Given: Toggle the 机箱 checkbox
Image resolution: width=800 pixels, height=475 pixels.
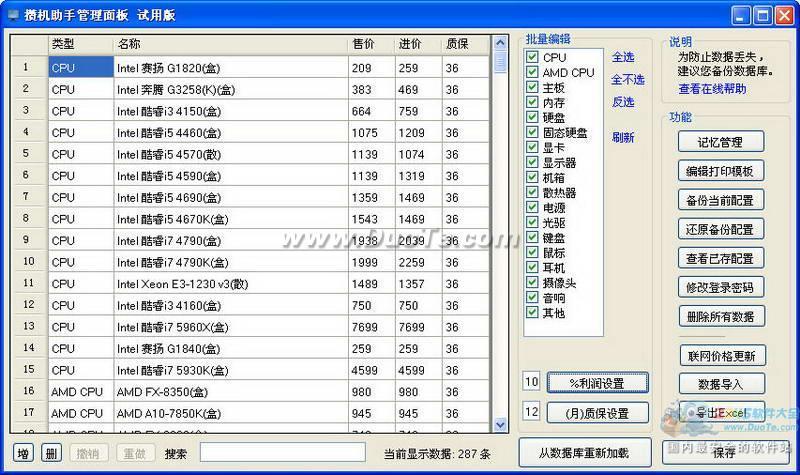Looking at the screenshot, I should tap(532, 177).
